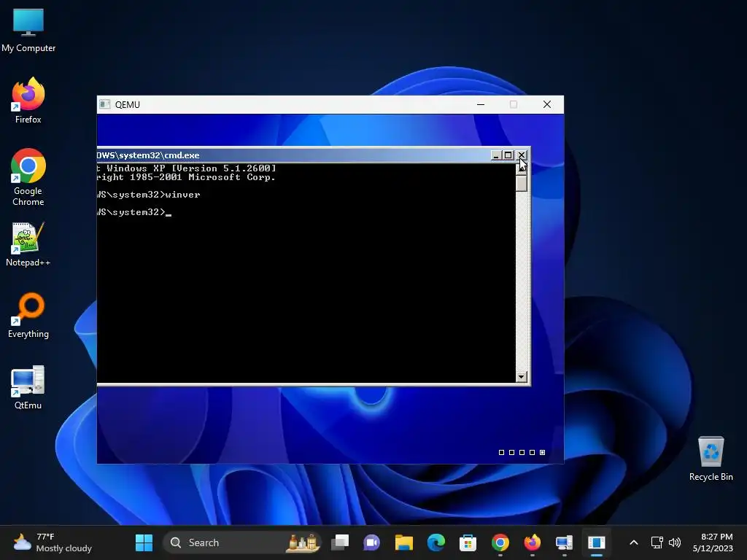Select the QtEmu desktop shortcut
The image size is (747, 560).
(28, 387)
